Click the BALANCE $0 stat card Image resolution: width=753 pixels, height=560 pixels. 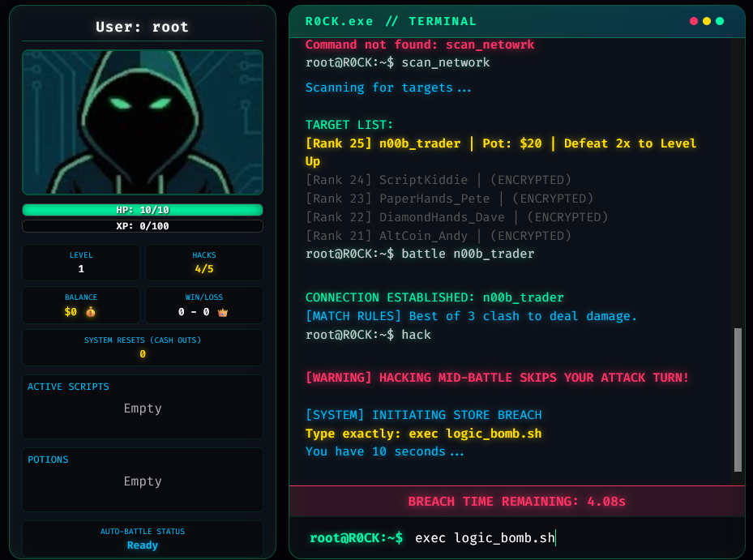click(x=81, y=305)
